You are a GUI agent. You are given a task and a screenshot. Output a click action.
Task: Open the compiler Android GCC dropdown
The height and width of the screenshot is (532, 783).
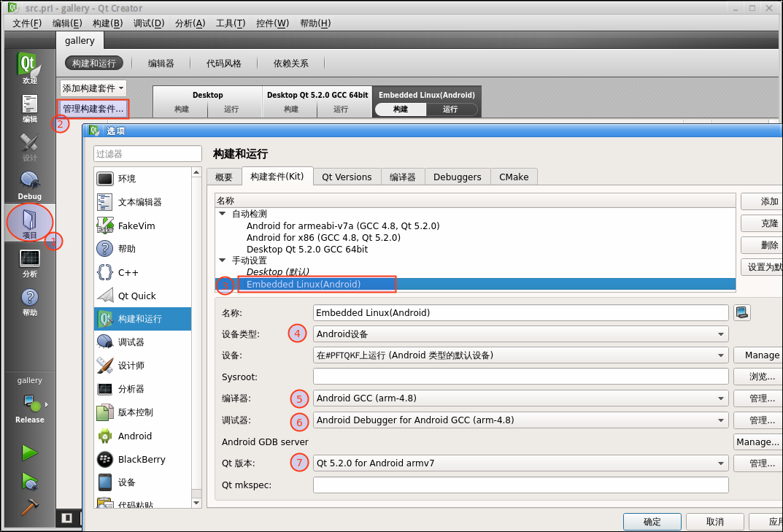pos(520,398)
